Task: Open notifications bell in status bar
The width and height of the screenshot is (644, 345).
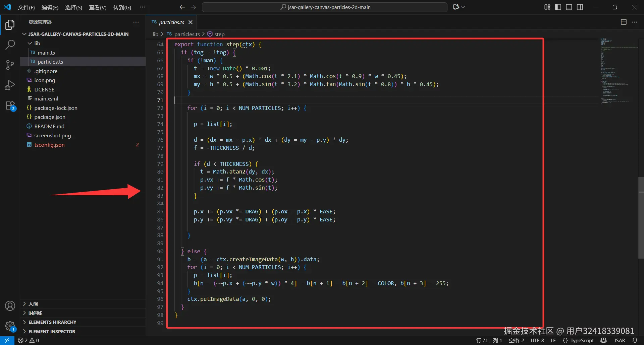Action: (x=635, y=340)
